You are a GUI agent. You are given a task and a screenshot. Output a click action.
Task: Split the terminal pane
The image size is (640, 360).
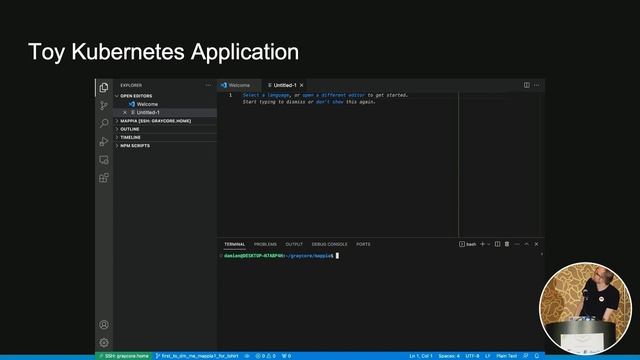497,244
